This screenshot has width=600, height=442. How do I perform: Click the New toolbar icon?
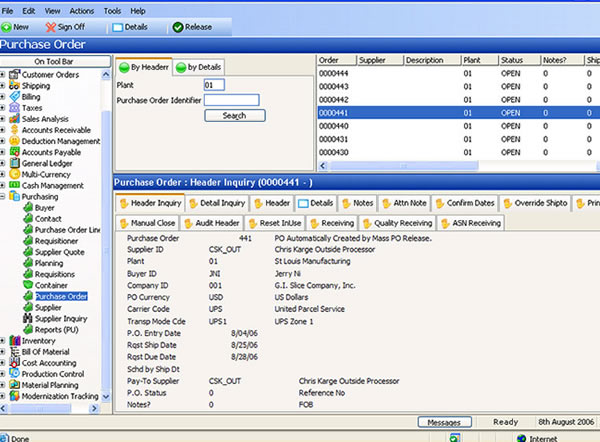point(9,28)
